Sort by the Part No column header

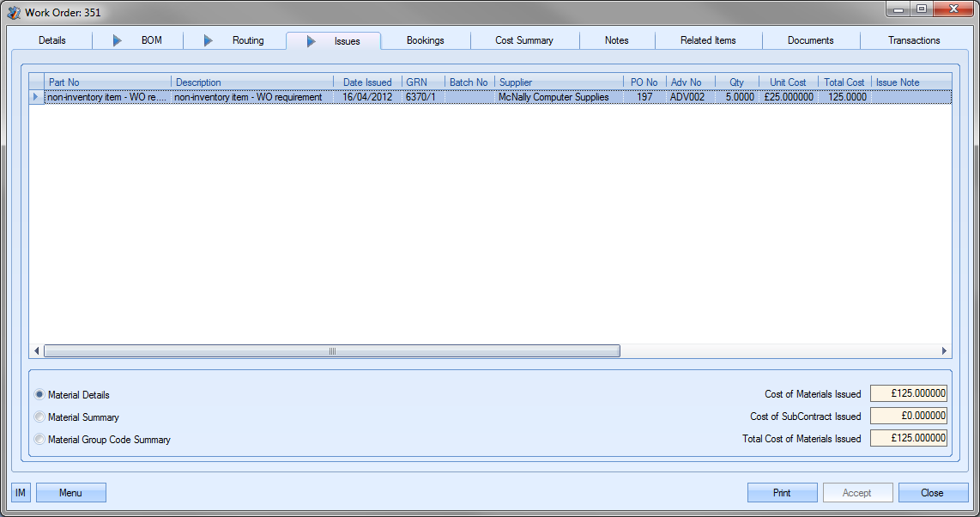(x=107, y=82)
